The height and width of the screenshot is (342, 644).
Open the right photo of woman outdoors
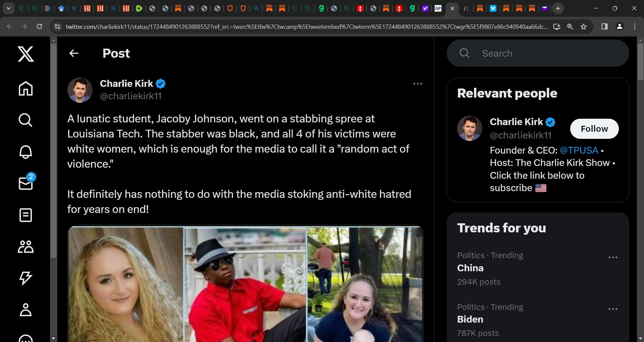click(365, 284)
